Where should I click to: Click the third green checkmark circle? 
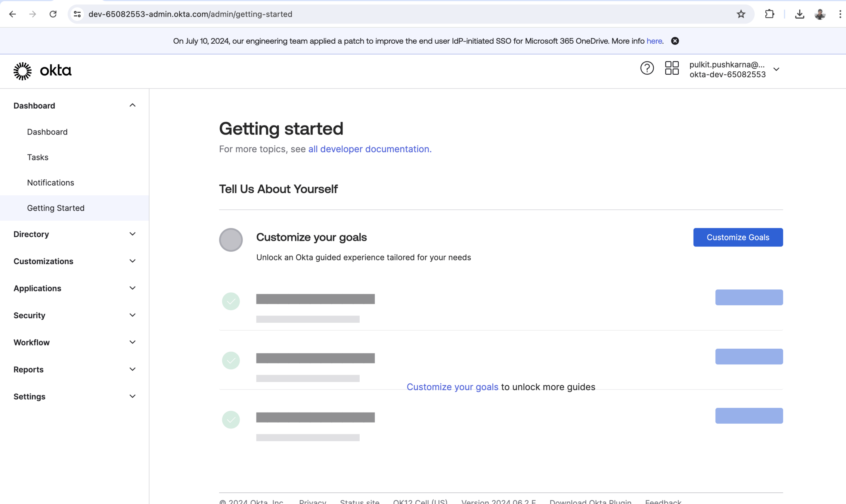pyautogui.click(x=230, y=420)
